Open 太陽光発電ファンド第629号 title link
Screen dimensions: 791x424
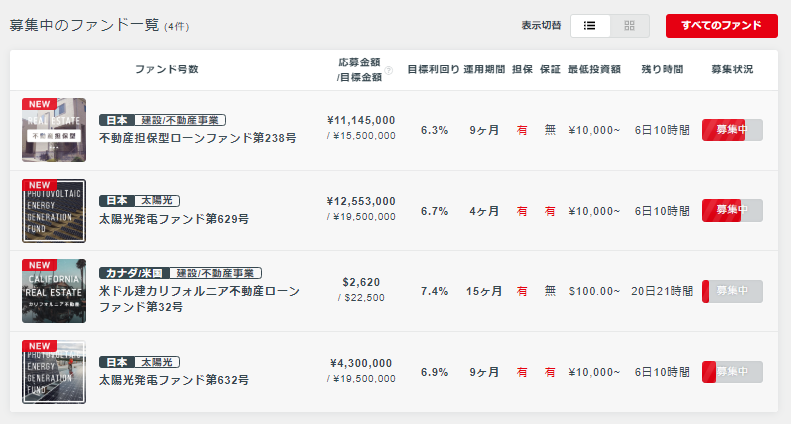click(x=174, y=219)
